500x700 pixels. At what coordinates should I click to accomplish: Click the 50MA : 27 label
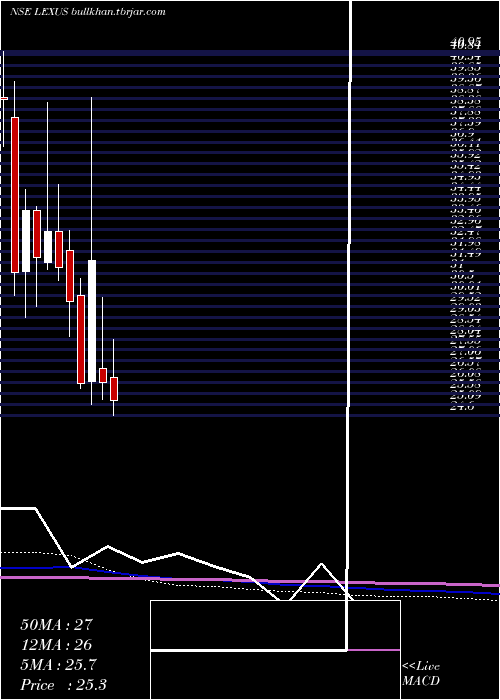coord(56,624)
